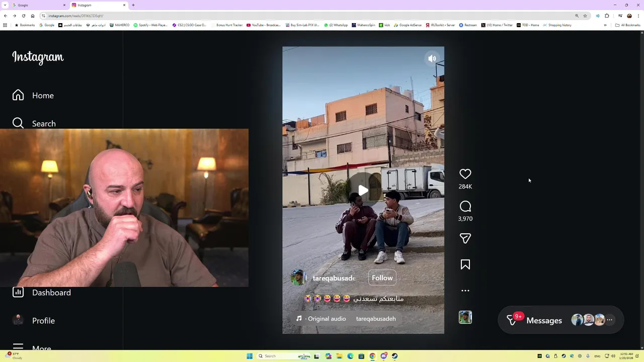Open the browser zoom magnifier icon
644x362 pixels.
click(577, 16)
